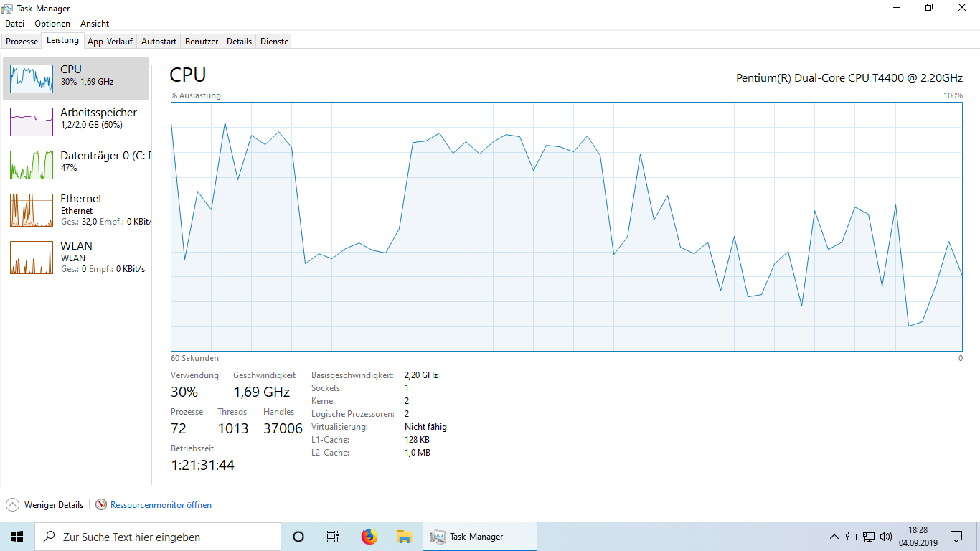Select the Arbeitsspeicher graph thumbnail
The width and height of the screenshot is (980, 551).
32,122
